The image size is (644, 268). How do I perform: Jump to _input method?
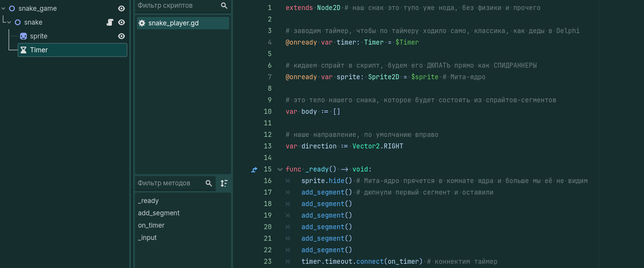pyautogui.click(x=147, y=238)
